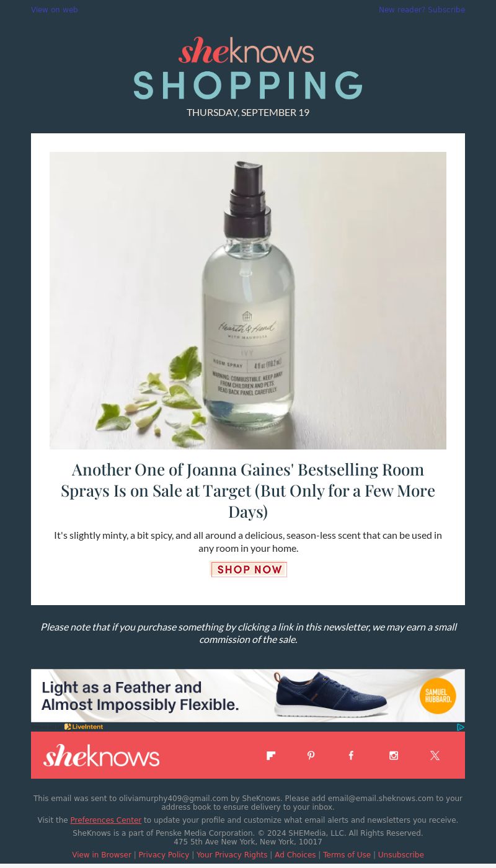The height and width of the screenshot is (868, 496).
Task: Click the New reader? Subscribe link
Action: [422, 10]
